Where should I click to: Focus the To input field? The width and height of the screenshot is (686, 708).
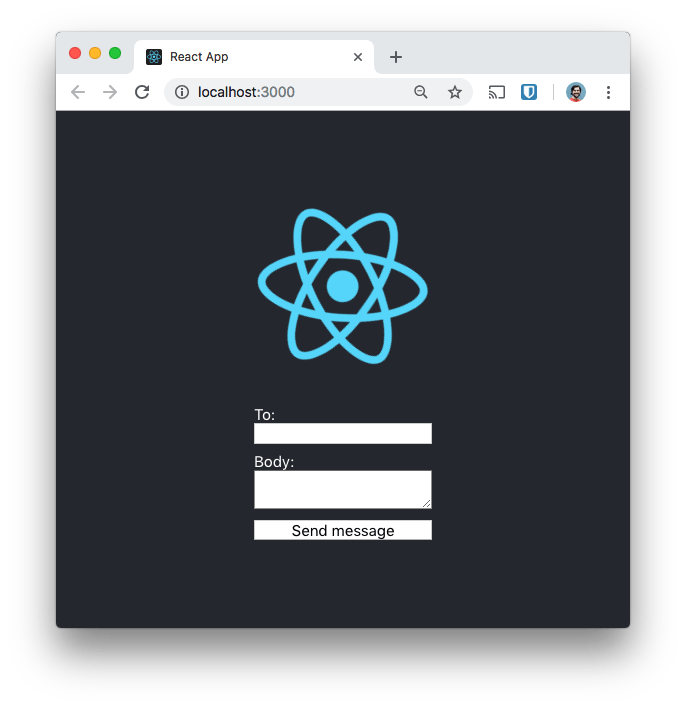tap(343, 433)
